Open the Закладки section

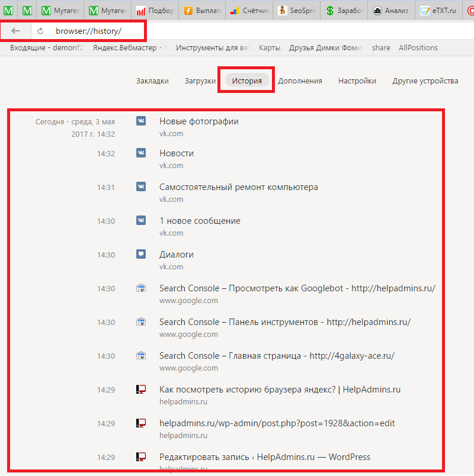pos(152,81)
